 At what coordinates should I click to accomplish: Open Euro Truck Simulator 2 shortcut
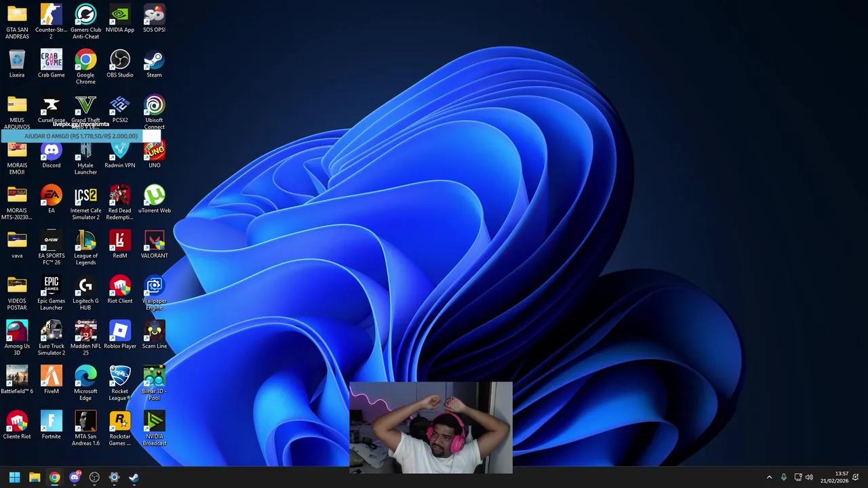point(51,338)
